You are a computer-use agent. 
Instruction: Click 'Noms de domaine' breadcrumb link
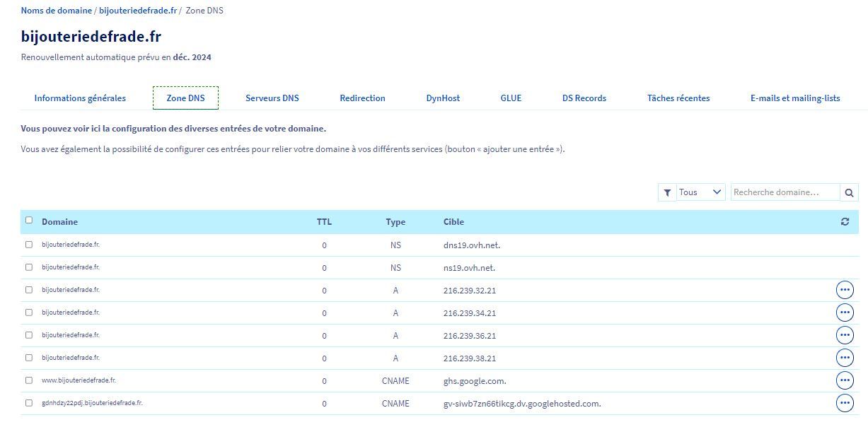(x=57, y=11)
